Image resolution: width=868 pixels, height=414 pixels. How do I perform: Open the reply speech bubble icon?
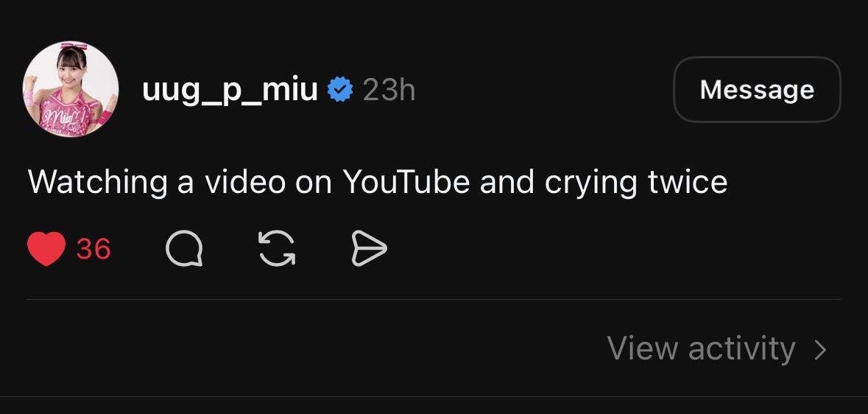click(184, 248)
